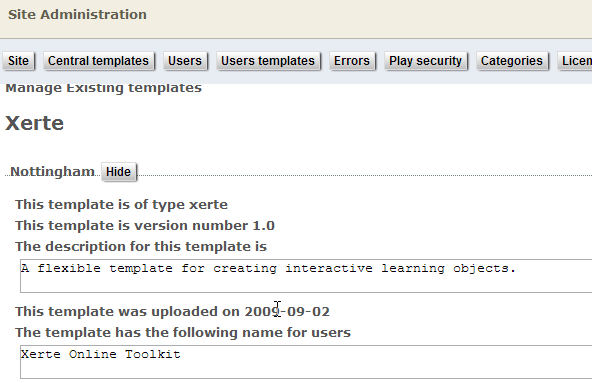The width and height of the screenshot is (592, 383).
Task: Click the Xerte heading
Action: coord(34,123)
